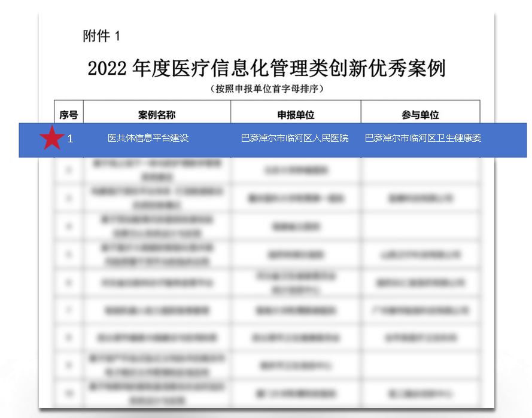The image size is (532, 418).
Task: Click the blurred participating unit in row 10
Action: tap(420, 393)
